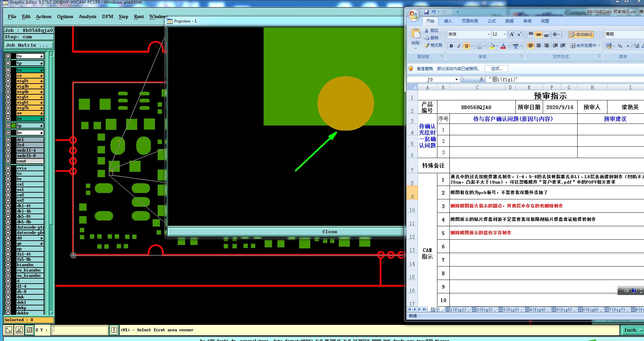Open the font size dropdown showing 12
This screenshot has height=341, width=644.
(504, 34)
